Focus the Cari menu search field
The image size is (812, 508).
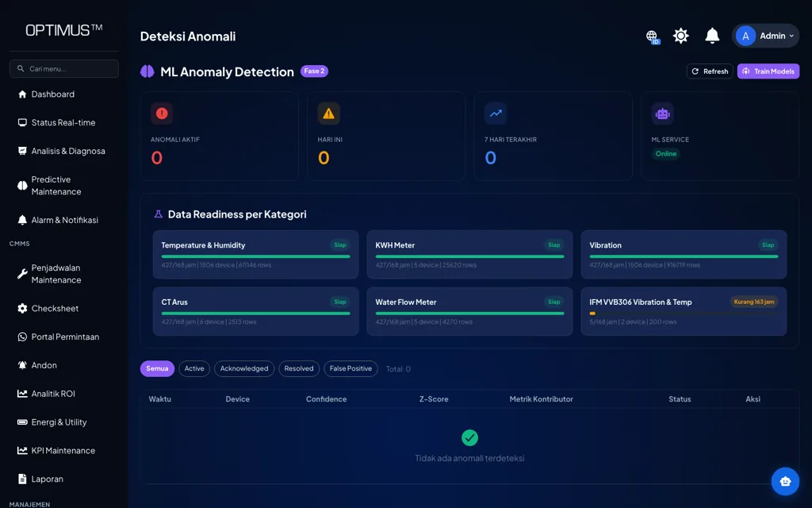coord(63,68)
